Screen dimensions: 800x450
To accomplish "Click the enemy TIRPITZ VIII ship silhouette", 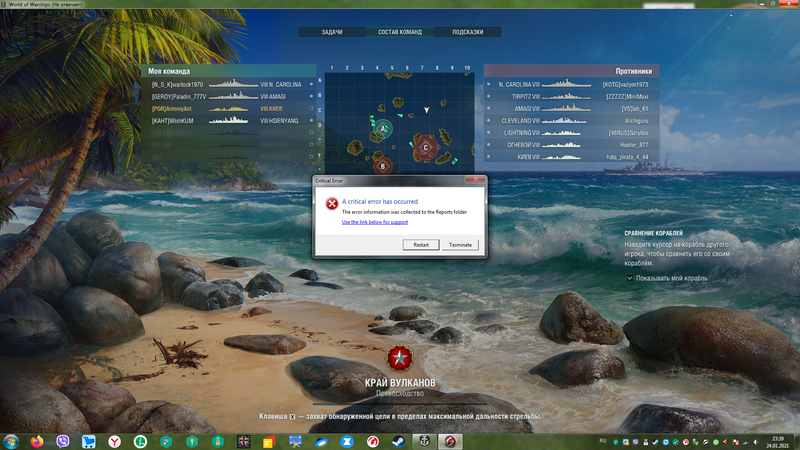I will [566, 96].
